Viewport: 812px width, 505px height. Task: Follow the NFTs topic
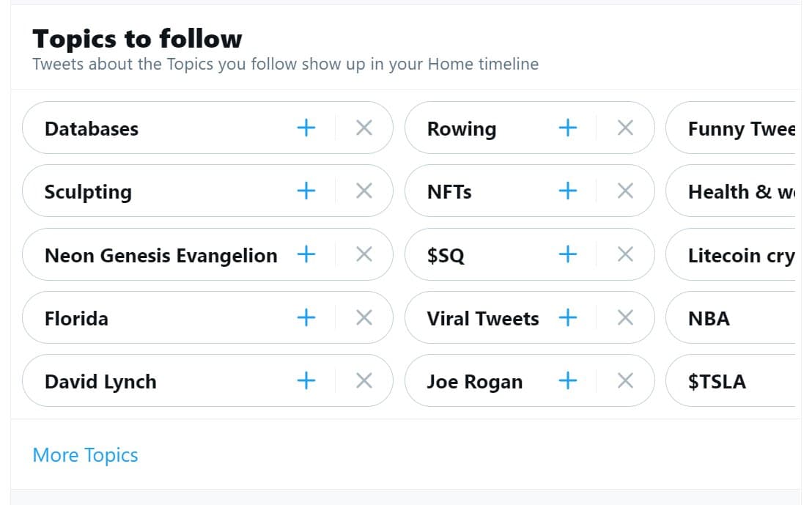[567, 191]
